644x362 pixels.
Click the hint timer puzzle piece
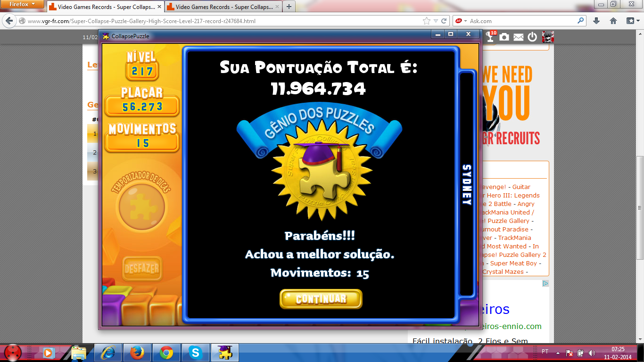point(142,206)
